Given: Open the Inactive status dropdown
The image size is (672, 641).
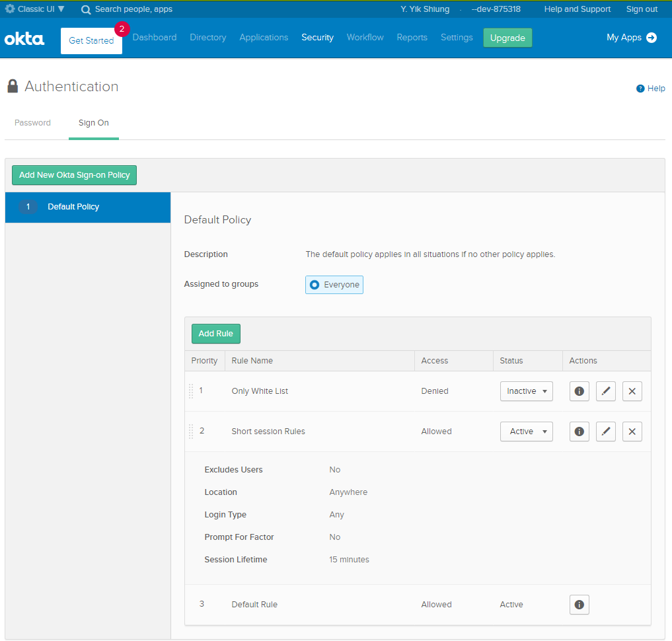Looking at the screenshot, I should click(x=526, y=391).
